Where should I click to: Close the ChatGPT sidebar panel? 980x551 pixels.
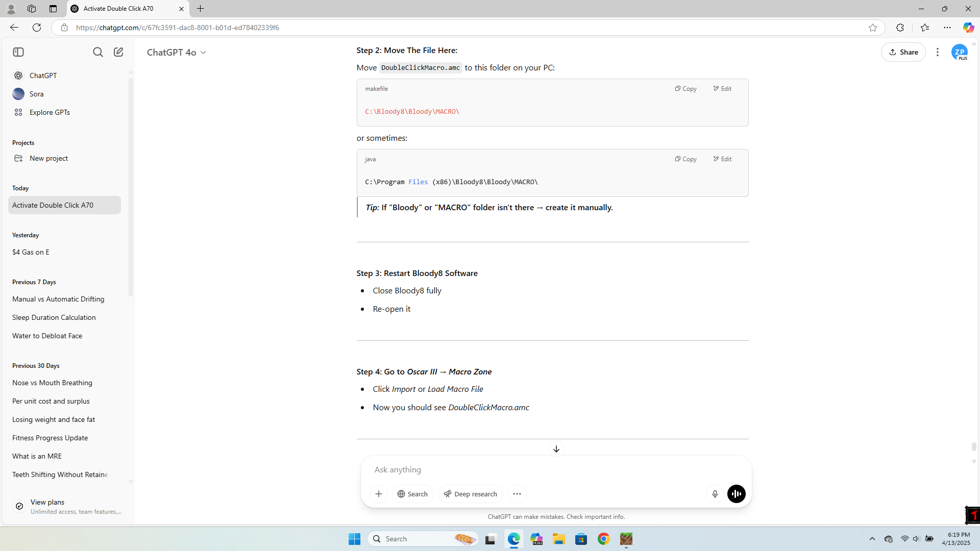(x=18, y=52)
